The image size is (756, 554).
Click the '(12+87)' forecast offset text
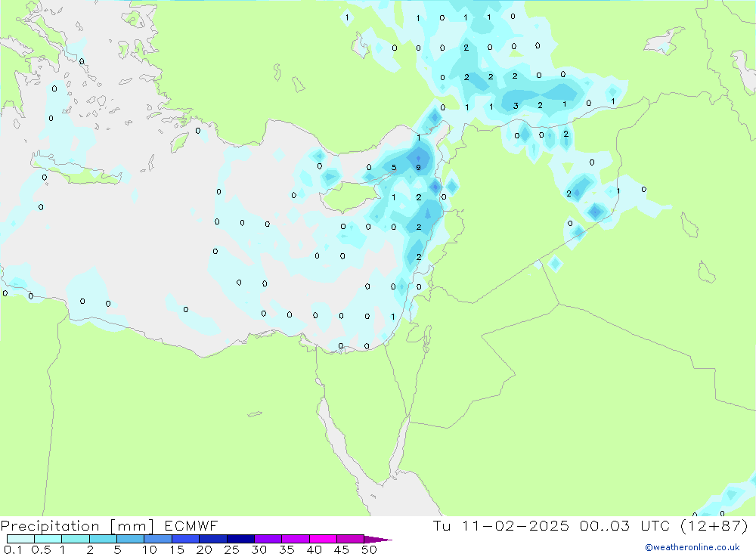pos(714,525)
